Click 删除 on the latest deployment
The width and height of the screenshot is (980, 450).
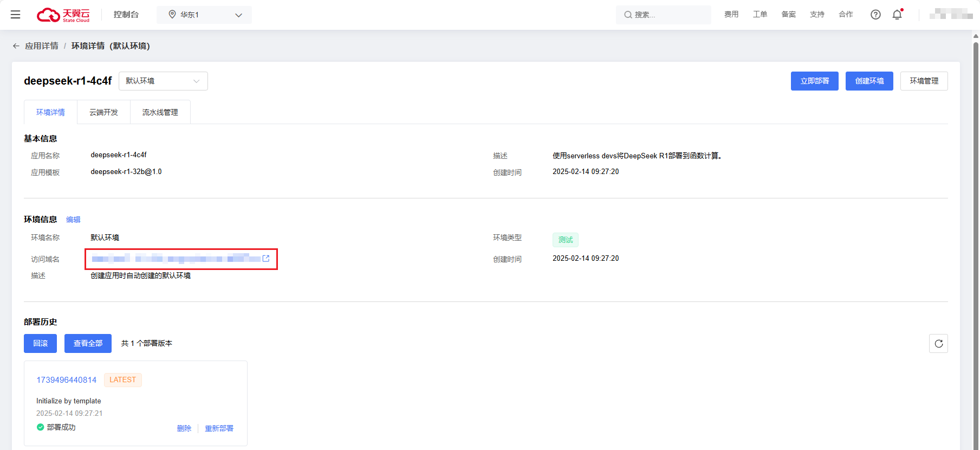tap(184, 428)
